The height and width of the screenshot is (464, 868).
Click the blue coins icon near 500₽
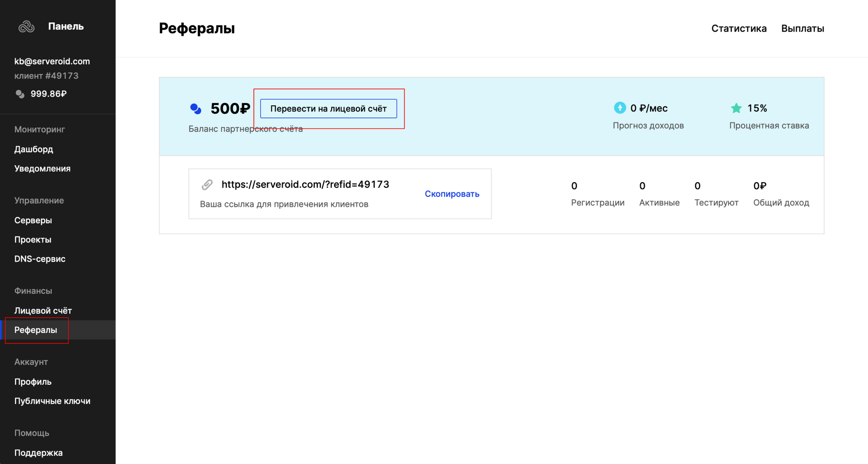click(196, 108)
